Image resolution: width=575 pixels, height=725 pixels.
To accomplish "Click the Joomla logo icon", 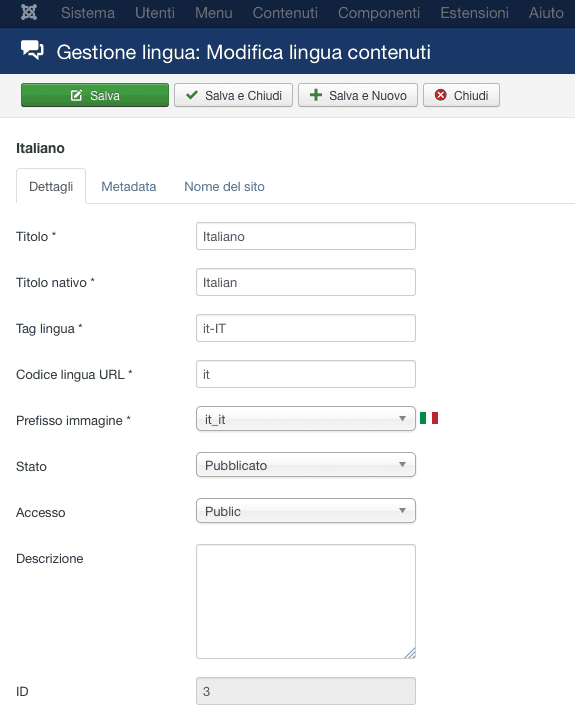I will click(x=29, y=12).
